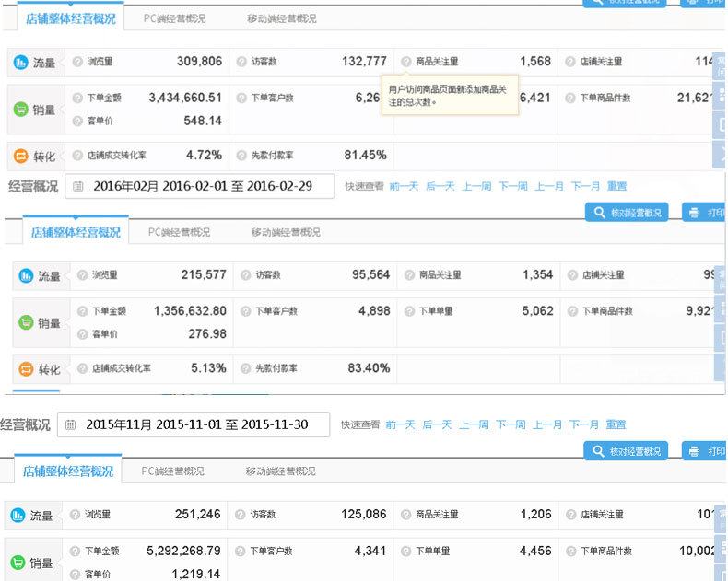Screen dimensions: 728x581
Task: Click 下一周 link beside the 2015年11月 date field
Action: (x=511, y=424)
